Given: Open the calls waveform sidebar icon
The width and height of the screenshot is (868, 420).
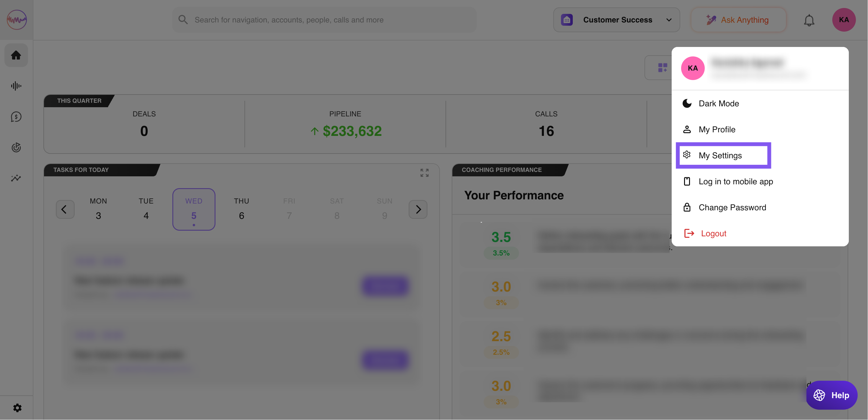Looking at the screenshot, I should 16,86.
